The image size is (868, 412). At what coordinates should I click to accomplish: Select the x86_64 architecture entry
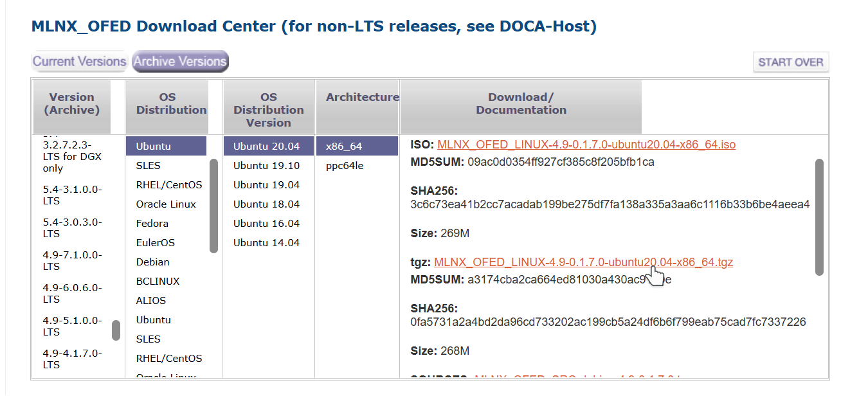[344, 147]
